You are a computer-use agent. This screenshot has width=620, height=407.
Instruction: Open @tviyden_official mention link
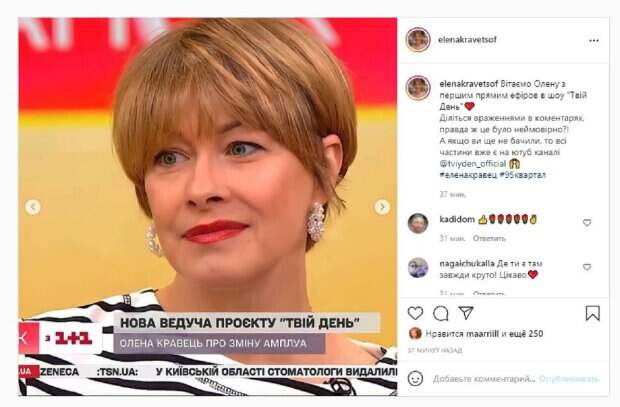point(473,163)
